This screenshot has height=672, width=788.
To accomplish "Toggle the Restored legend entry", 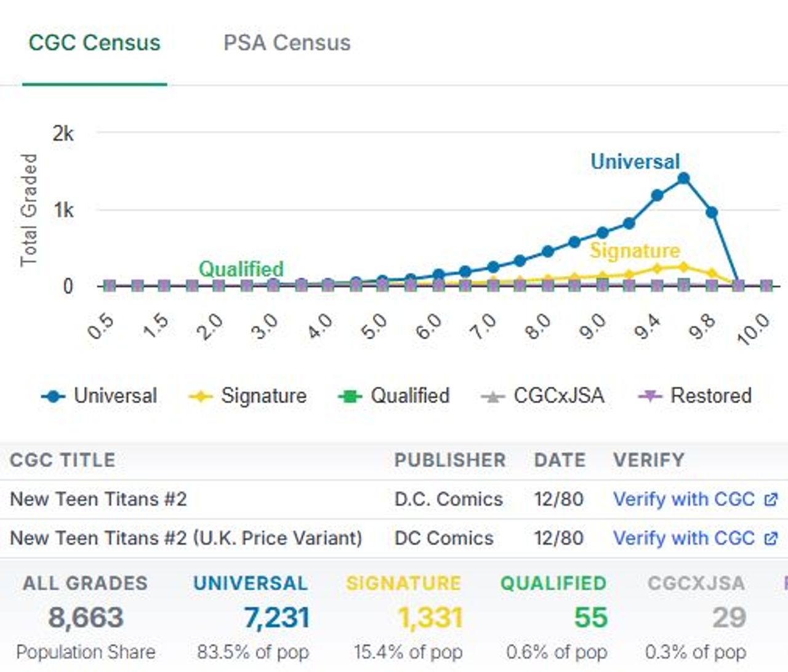I will pyautogui.click(x=710, y=396).
